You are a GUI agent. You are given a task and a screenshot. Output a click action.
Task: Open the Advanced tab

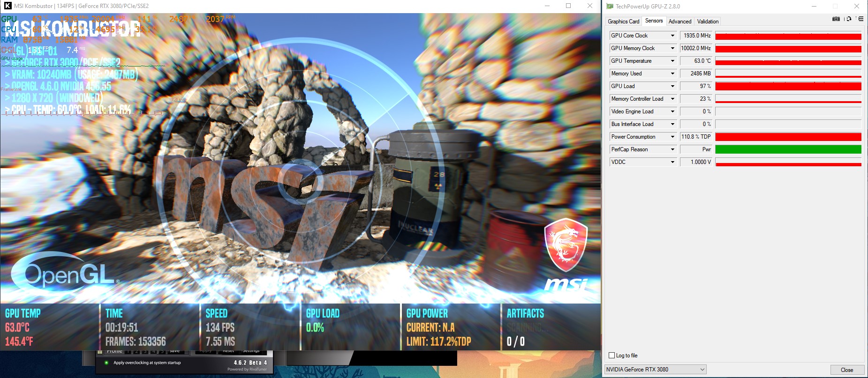pyautogui.click(x=680, y=22)
